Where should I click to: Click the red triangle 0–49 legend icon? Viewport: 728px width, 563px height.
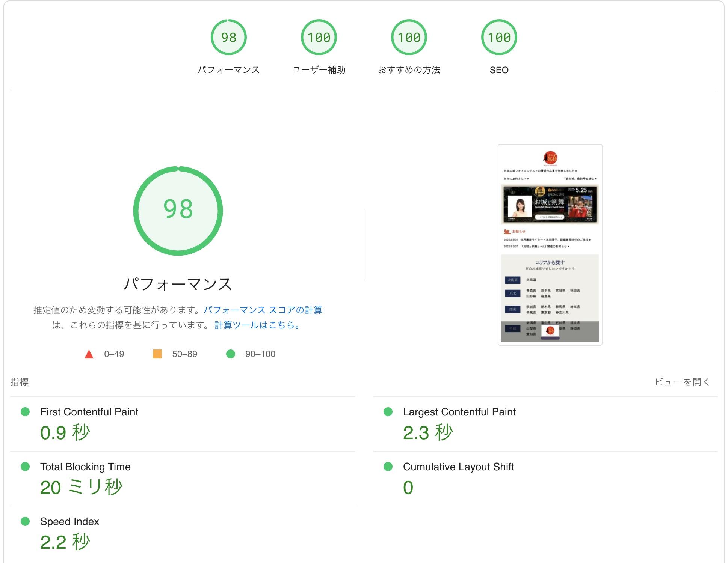pyautogui.click(x=89, y=354)
